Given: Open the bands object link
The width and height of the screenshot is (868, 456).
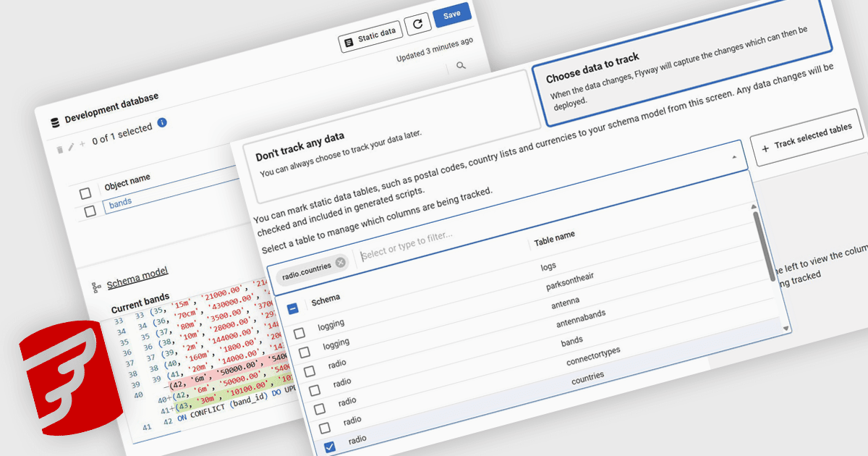Looking at the screenshot, I should [121, 203].
